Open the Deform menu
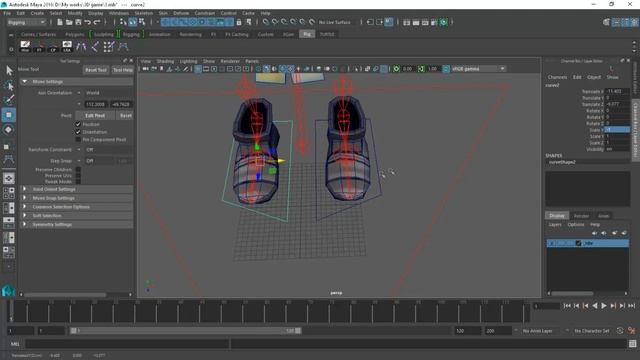Viewport: 640px width, 360px height. pyautogui.click(x=181, y=13)
